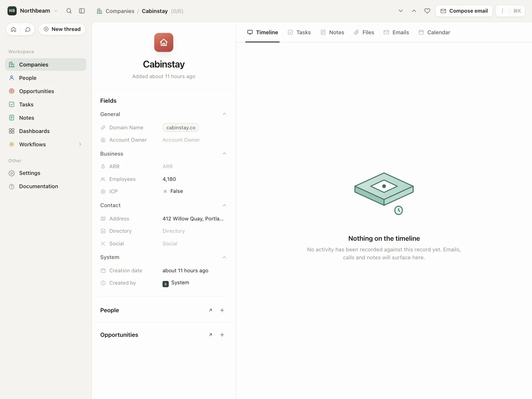Favorite Cabinstay with the heart icon
532x399 pixels.
(x=427, y=11)
